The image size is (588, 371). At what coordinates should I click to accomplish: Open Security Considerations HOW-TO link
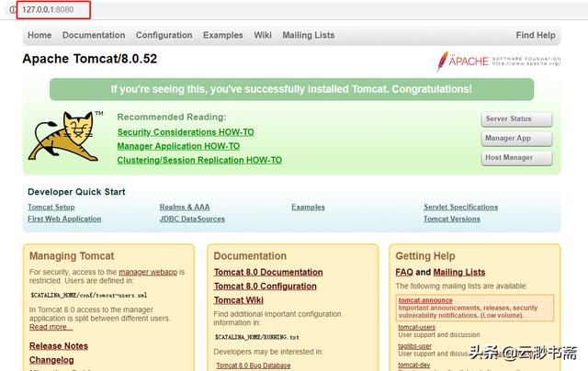(x=186, y=132)
